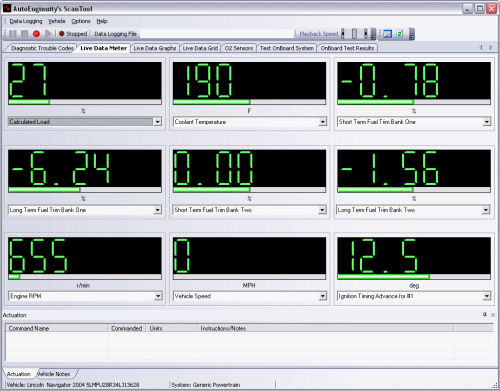Decrease playback speed with the left arrow
The width and height of the screenshot is (500, 391).
(343, 34)
